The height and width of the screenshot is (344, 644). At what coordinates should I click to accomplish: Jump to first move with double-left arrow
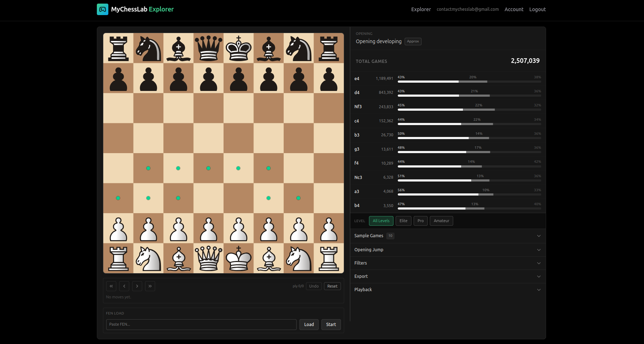pyautogui.click(x=111, y=286)
